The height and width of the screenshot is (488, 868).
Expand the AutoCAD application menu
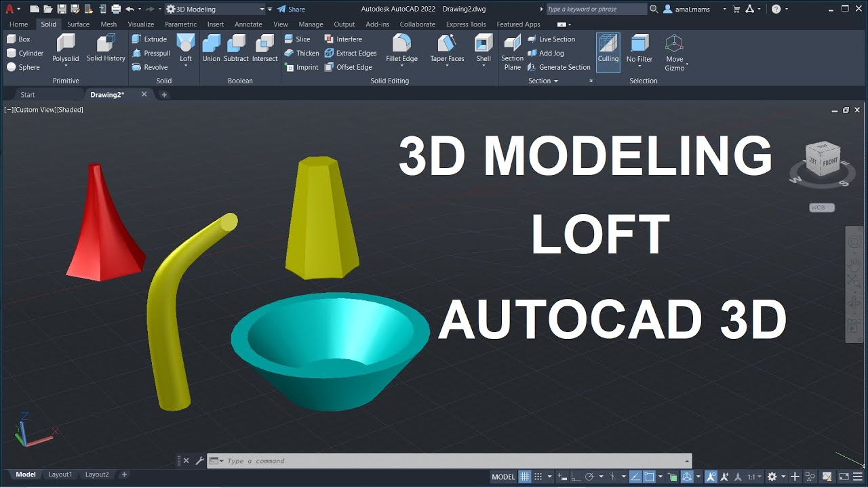click(x=12, y=9)
